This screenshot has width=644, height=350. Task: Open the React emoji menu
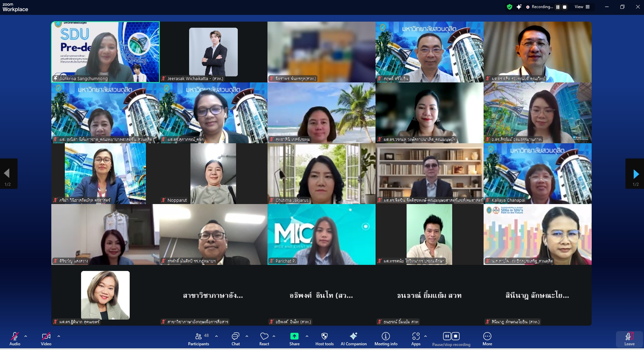click(264, 339)
